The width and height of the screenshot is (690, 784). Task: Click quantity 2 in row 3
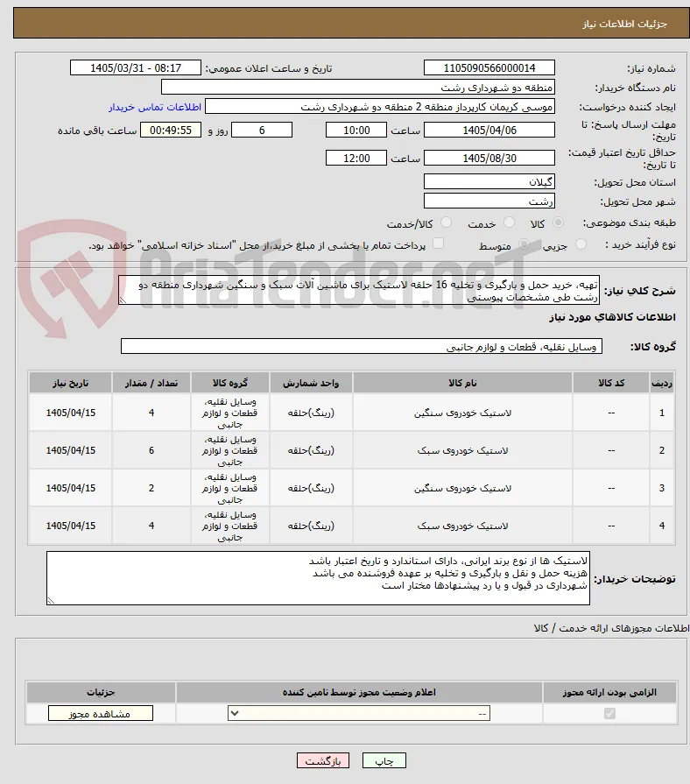[x=151, y=488]
